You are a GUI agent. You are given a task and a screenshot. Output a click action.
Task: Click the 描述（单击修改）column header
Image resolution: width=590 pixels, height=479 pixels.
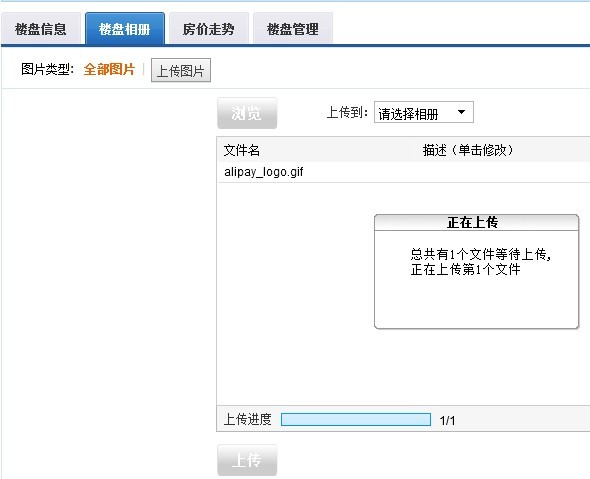pyautogui.click(x=468, y=150)
